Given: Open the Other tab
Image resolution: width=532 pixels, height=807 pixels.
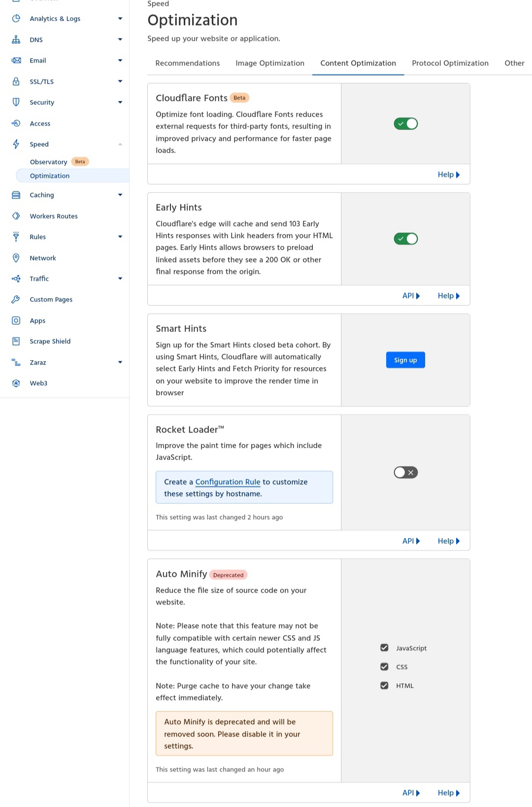Looking at the screenshot, I should click(514, 63).
